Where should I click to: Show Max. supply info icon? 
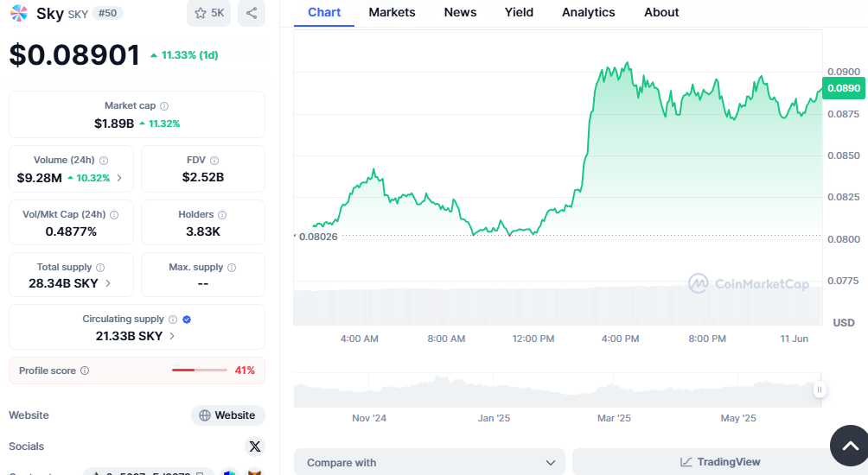point(232,268)
